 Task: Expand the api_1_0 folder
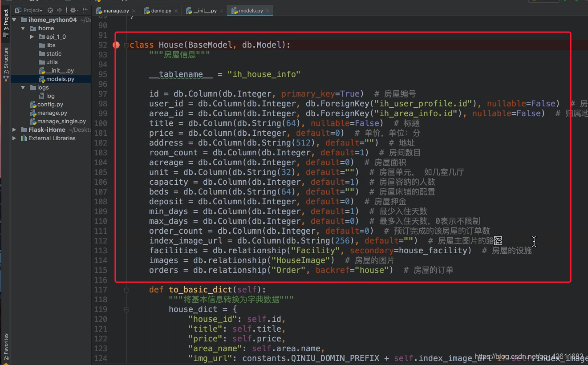32,37
